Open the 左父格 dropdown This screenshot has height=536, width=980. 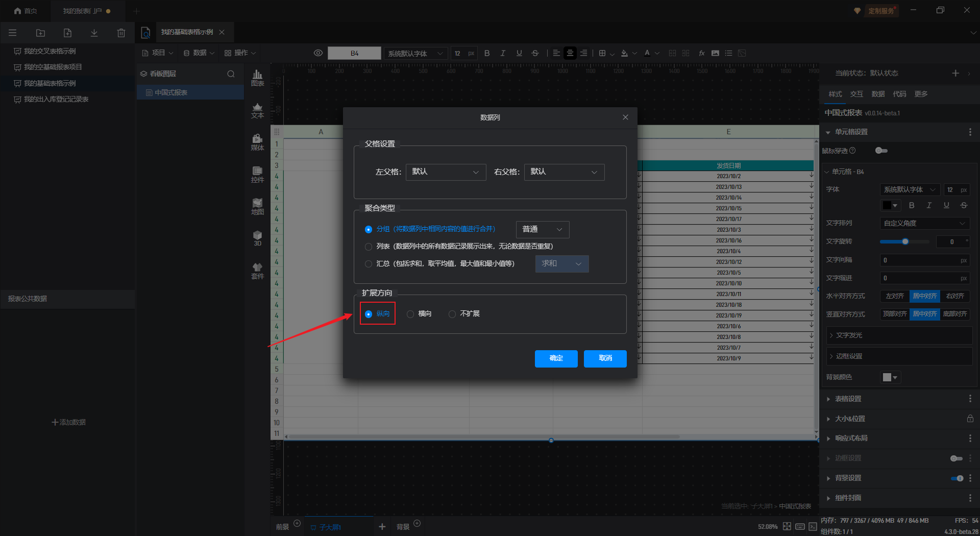[x=446, y=172]
